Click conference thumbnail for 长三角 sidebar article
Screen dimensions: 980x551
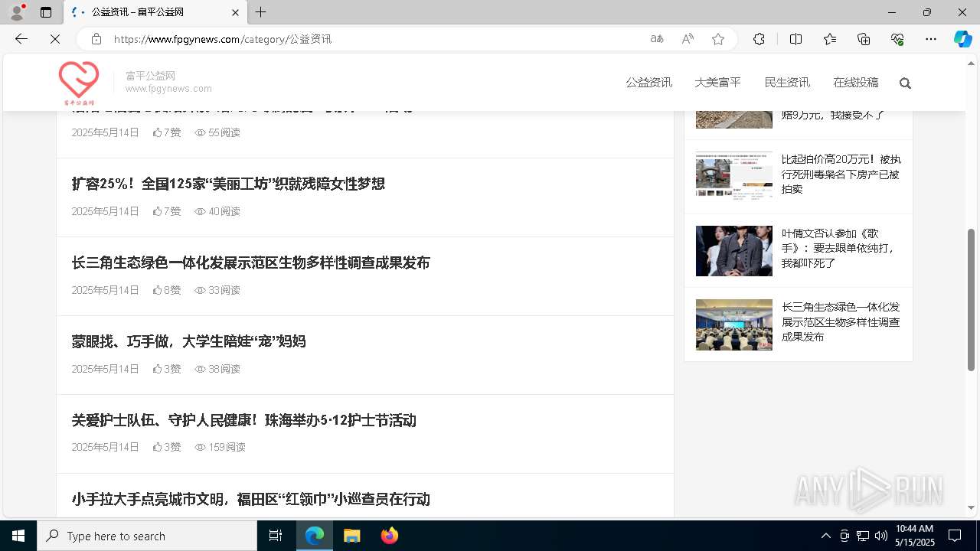pos(733,324)
